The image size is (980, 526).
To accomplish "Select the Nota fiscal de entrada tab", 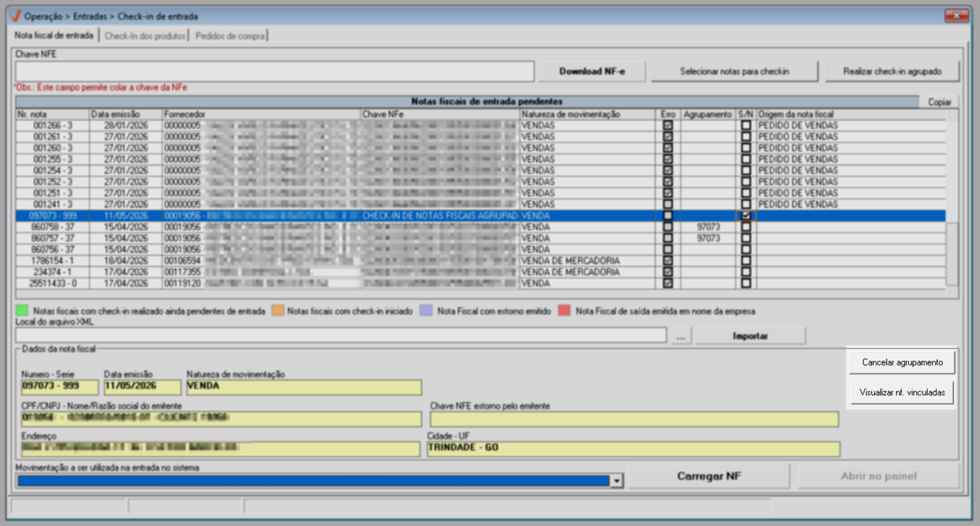I will point(54,35).
